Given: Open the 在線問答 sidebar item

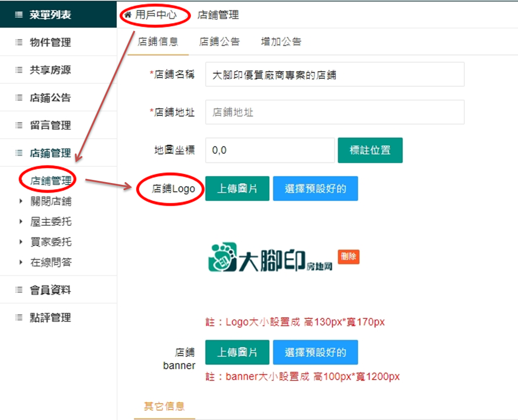Looking at the screenshot, I should pyautogui.click(x=50, y=263).
